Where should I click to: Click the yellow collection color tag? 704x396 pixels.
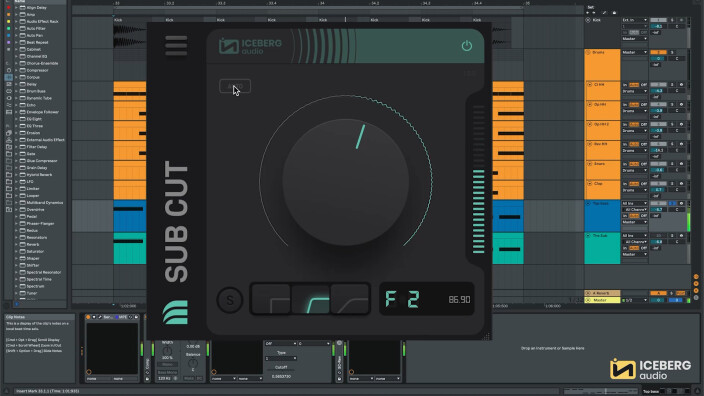(x=9, y=22)
